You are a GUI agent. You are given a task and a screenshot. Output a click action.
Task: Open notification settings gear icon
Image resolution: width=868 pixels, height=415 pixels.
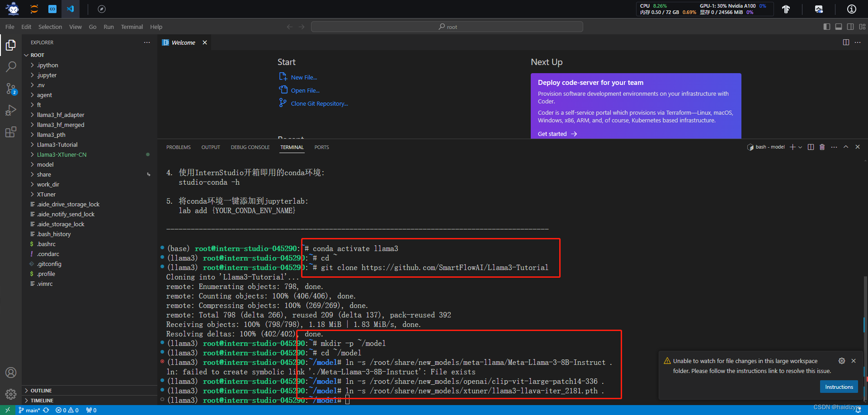click(841, 361)
